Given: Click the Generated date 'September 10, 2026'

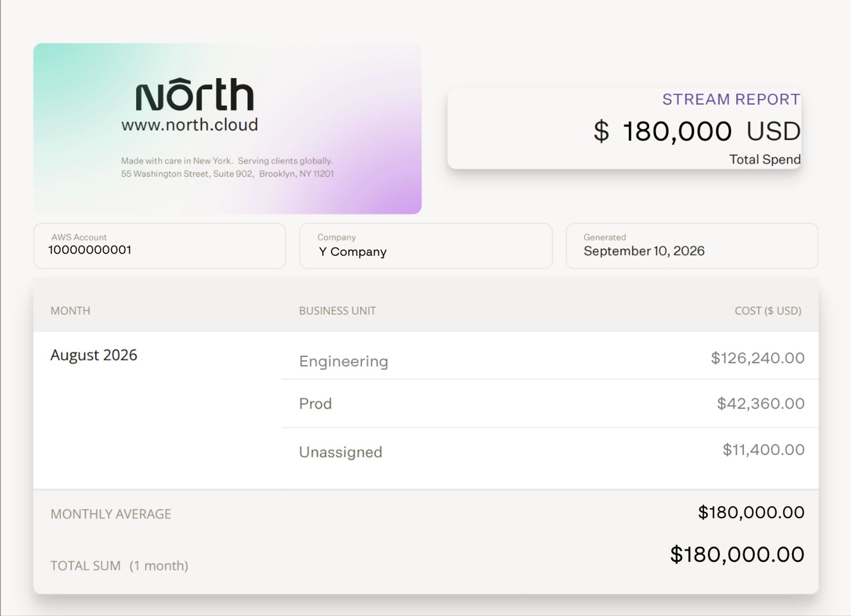Looking at the screenshot, I should [692, 246].
